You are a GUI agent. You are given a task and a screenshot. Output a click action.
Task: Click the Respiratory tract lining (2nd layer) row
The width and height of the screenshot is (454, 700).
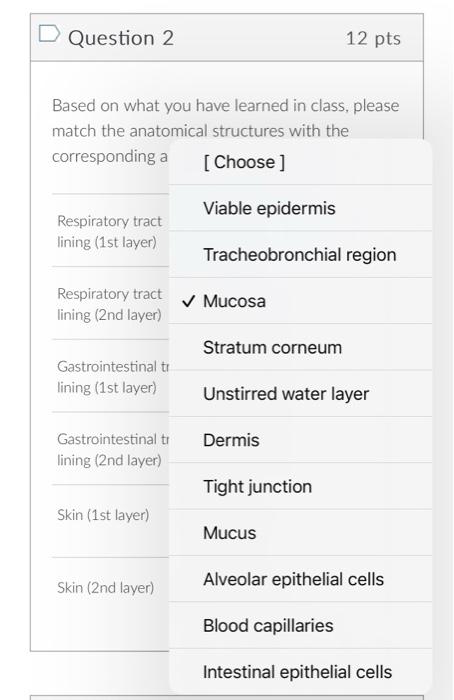click(x=109, y=304)
